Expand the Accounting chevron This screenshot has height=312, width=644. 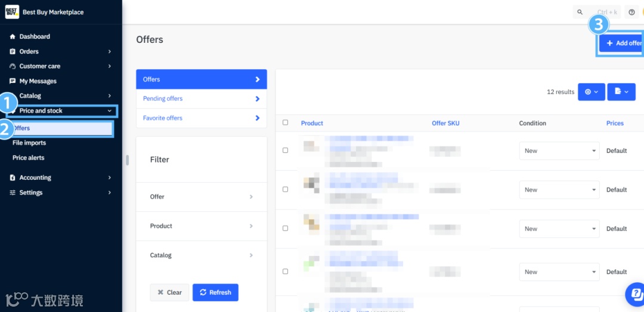(x=110, y=177)
